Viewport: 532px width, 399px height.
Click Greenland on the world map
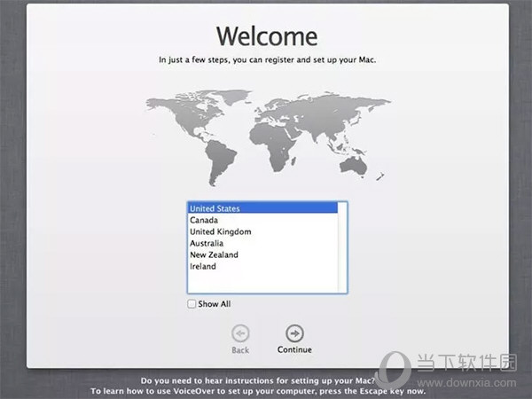(232, 96)
